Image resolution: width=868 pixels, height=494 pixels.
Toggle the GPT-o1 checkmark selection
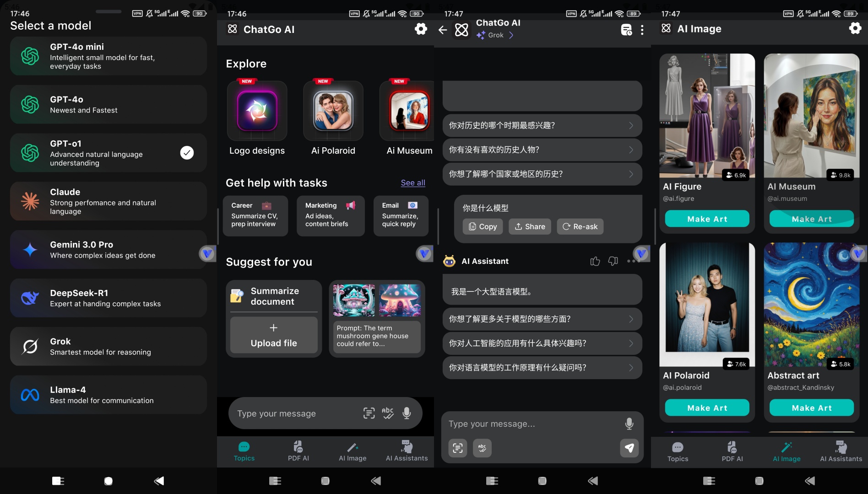187,153
